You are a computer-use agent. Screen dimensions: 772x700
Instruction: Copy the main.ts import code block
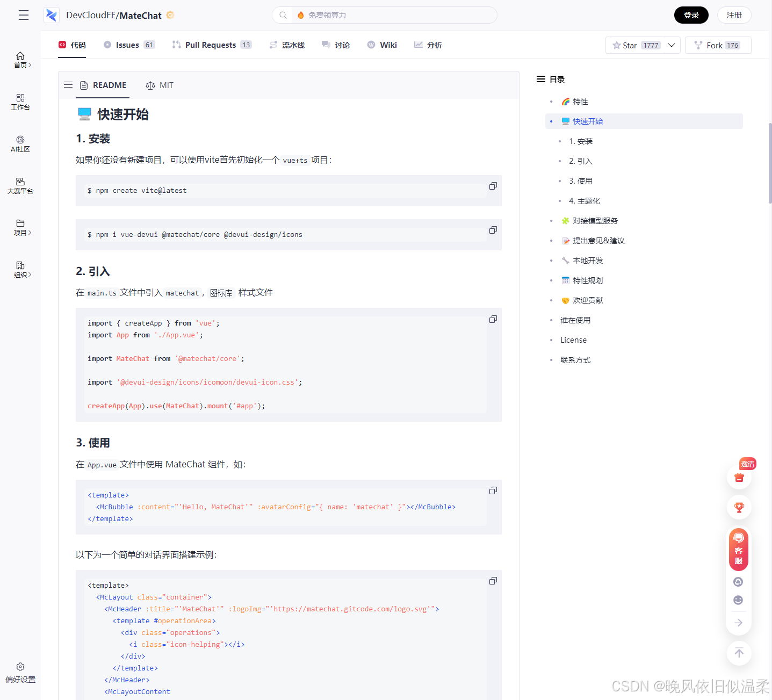(493, 319)
